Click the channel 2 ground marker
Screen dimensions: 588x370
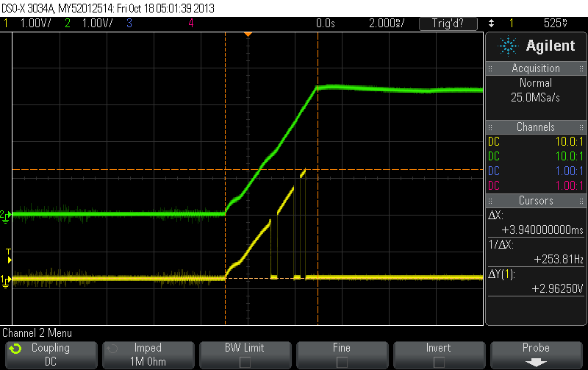tap(5, 216)
